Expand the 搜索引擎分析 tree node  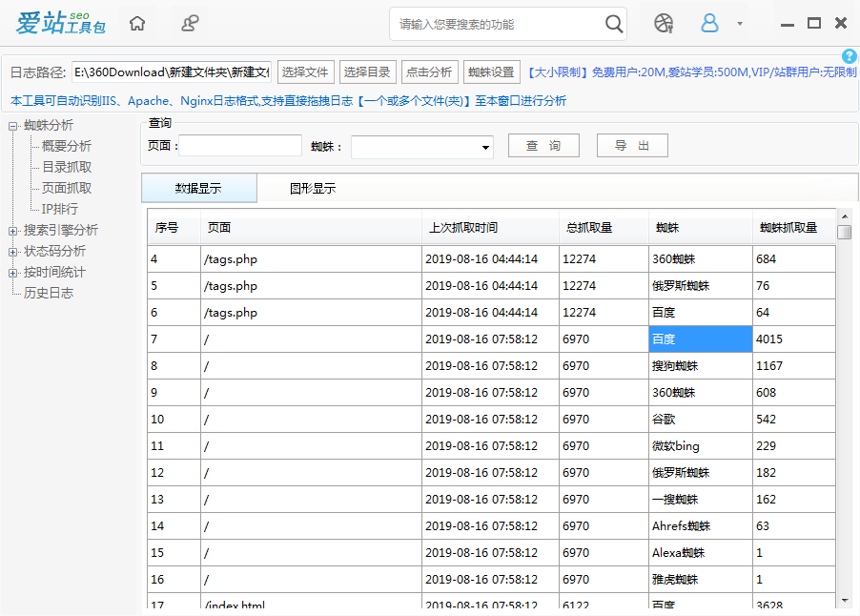point(12,231)
